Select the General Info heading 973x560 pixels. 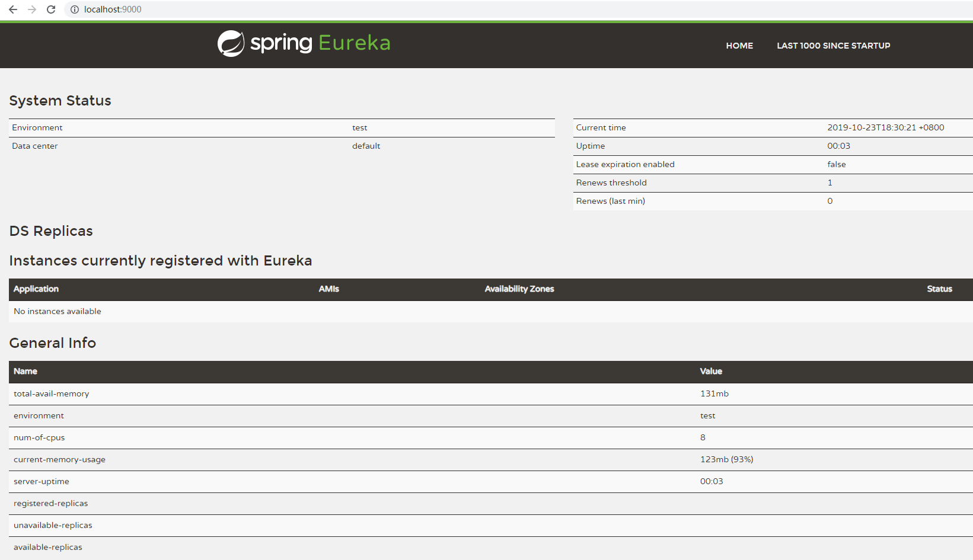click(52, 343)
